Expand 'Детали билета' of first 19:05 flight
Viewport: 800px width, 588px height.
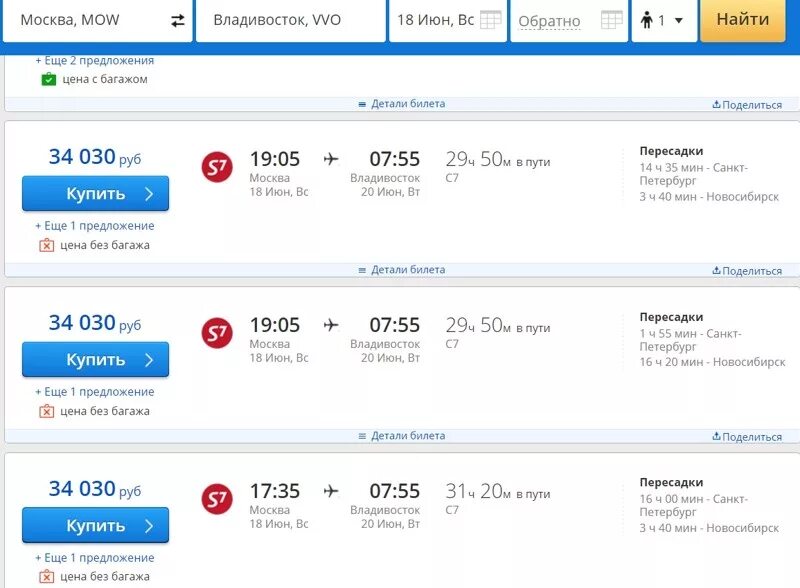pyautogui.click(x=401, y=270)
